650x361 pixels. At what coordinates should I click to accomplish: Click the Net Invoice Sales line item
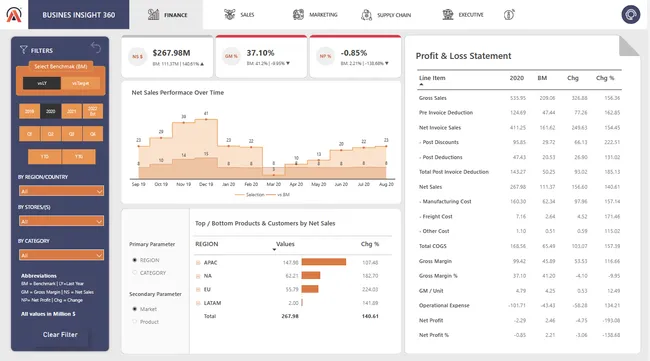440,128
